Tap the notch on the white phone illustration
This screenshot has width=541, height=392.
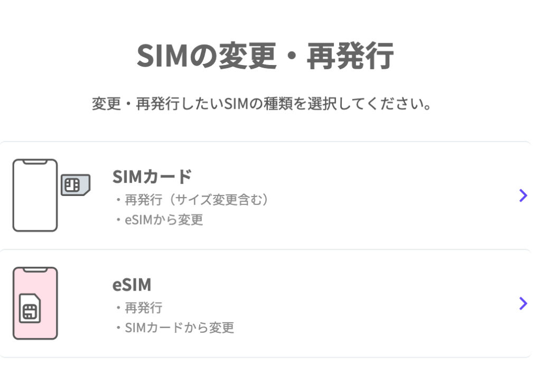coord(35,162)
